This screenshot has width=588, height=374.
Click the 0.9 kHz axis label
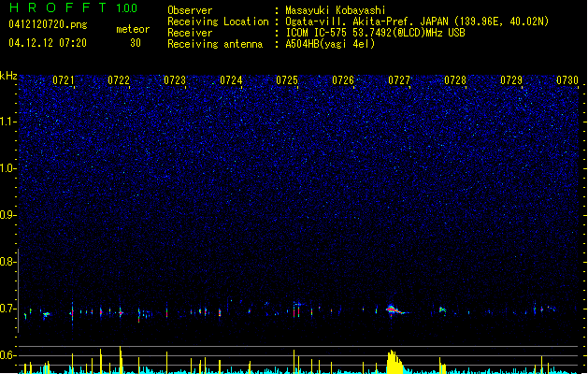pos(8,215)
